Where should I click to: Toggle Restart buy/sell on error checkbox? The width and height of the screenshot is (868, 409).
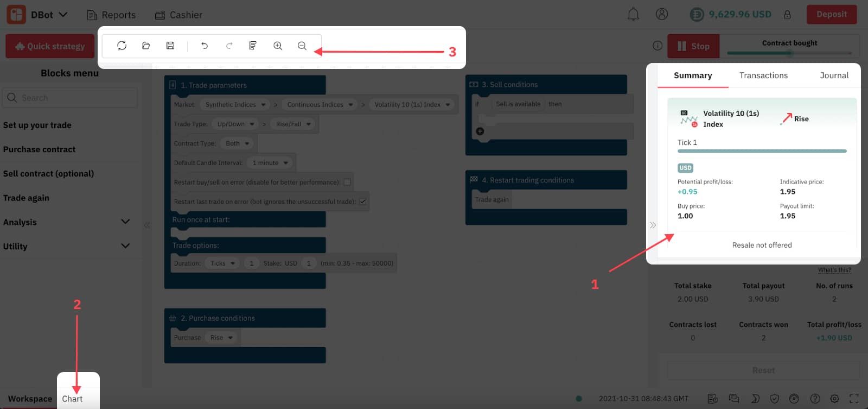pos(347,182)
